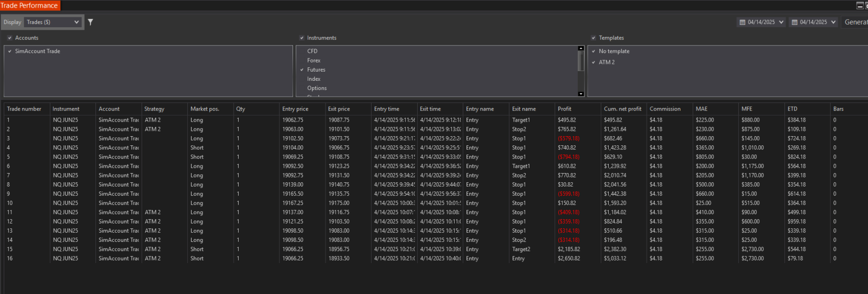
Task: Select trade 1 exit name Target1
Action: coord(521,120)
